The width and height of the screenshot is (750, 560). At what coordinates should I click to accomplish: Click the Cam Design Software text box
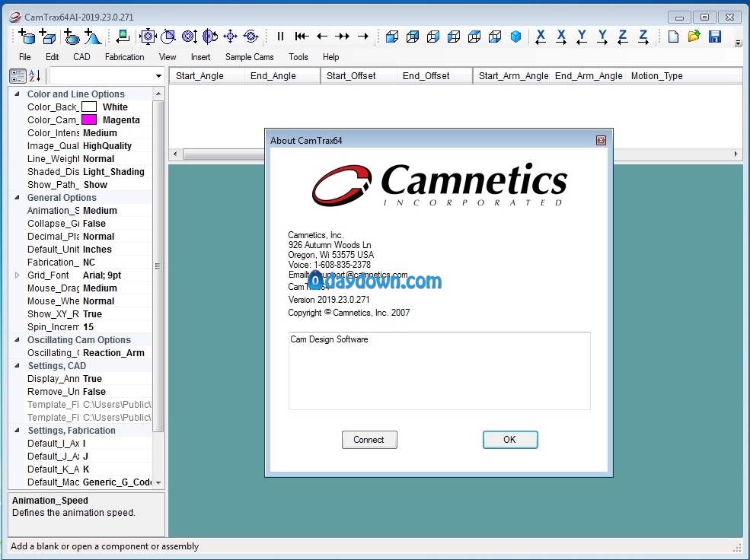point(439,371)
